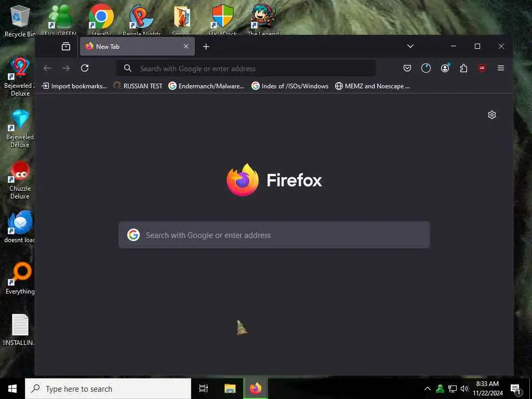Select The Legend desktop shortcut
Image resolution: width=532 pixels, height=399 pixels.
coord(263,20)
